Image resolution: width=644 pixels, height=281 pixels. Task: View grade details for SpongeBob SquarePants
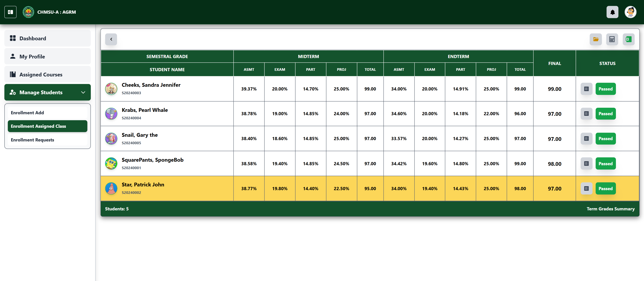(586, 164)
